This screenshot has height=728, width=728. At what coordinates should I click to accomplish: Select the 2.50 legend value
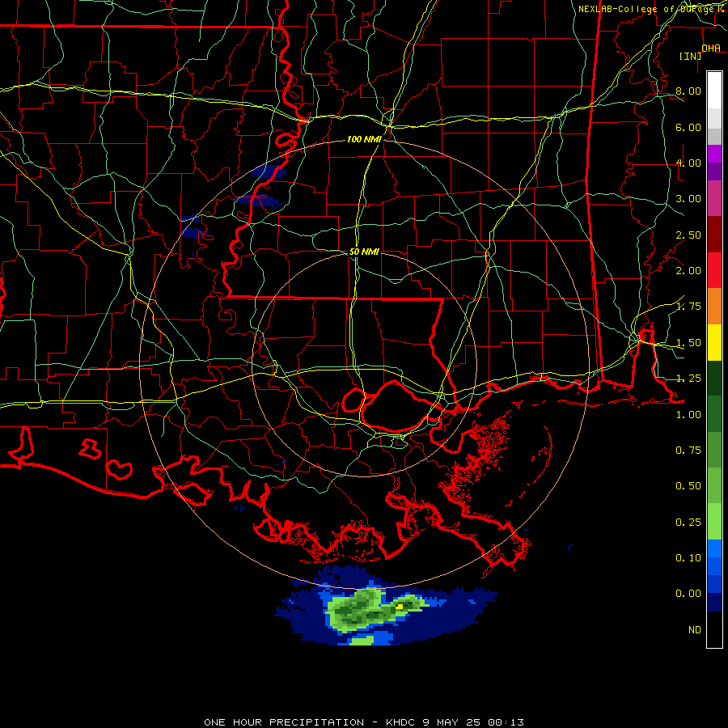point(688,235)
